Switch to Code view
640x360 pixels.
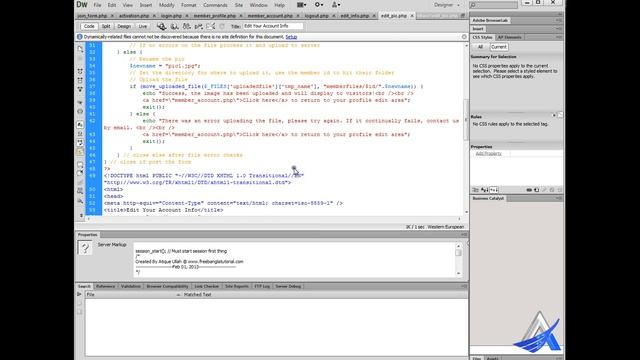tap(89, 26)
